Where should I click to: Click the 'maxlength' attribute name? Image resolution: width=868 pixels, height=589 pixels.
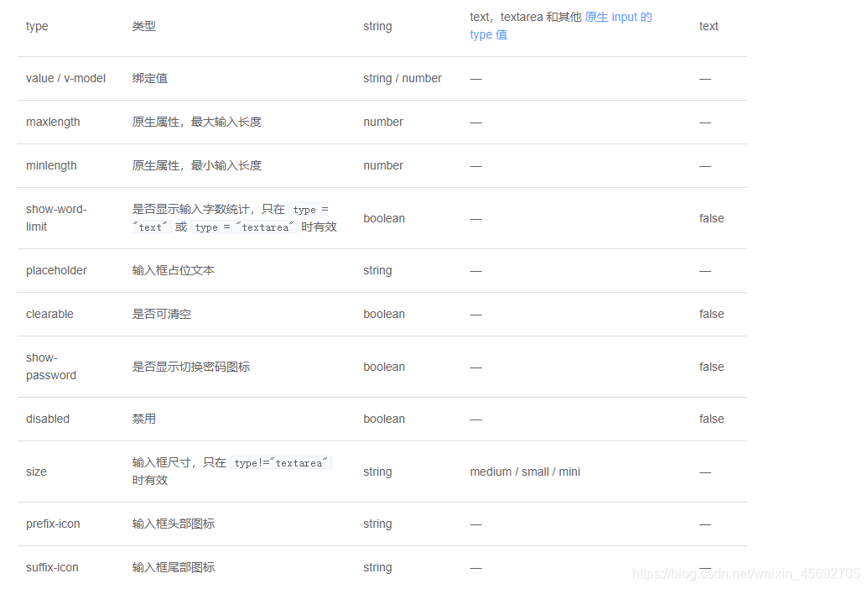(53, 122)
